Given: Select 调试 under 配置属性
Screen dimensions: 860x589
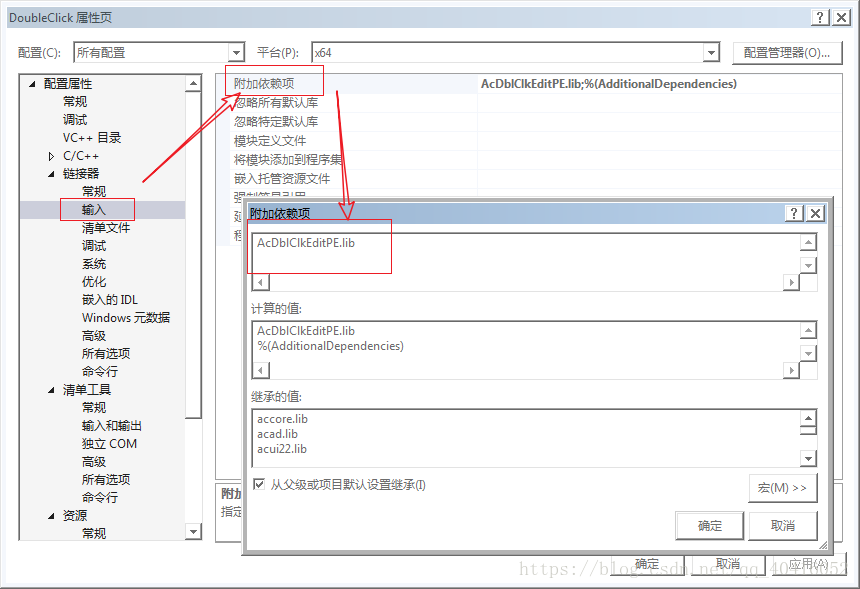Looking at the screenshot, I should 75,120.
